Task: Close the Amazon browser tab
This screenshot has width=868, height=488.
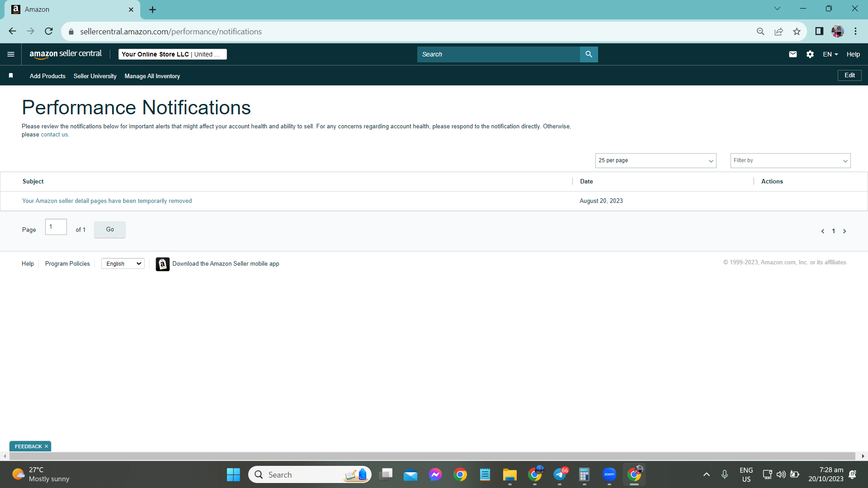Action: tap(131, 9)
